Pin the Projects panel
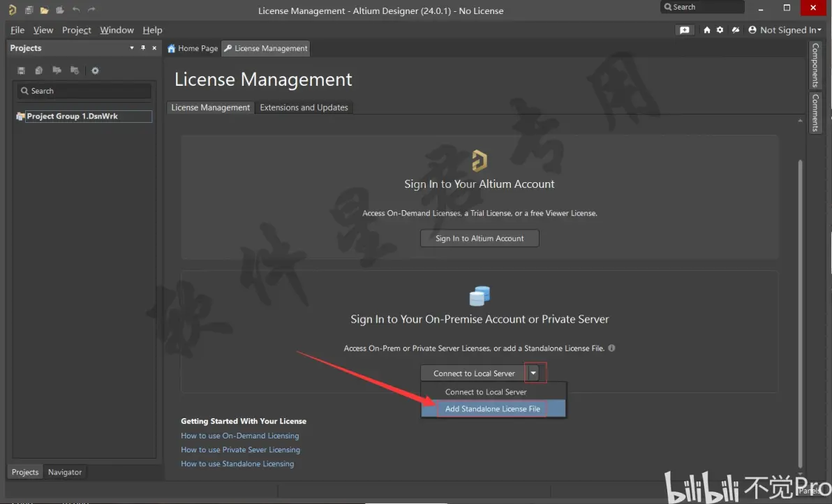 coord(142,47)
